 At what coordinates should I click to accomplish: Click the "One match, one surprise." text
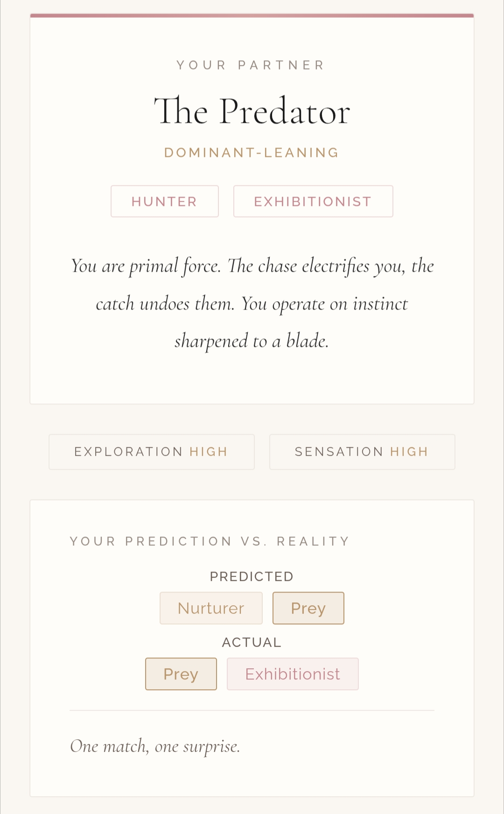click(x=155, y=746)
